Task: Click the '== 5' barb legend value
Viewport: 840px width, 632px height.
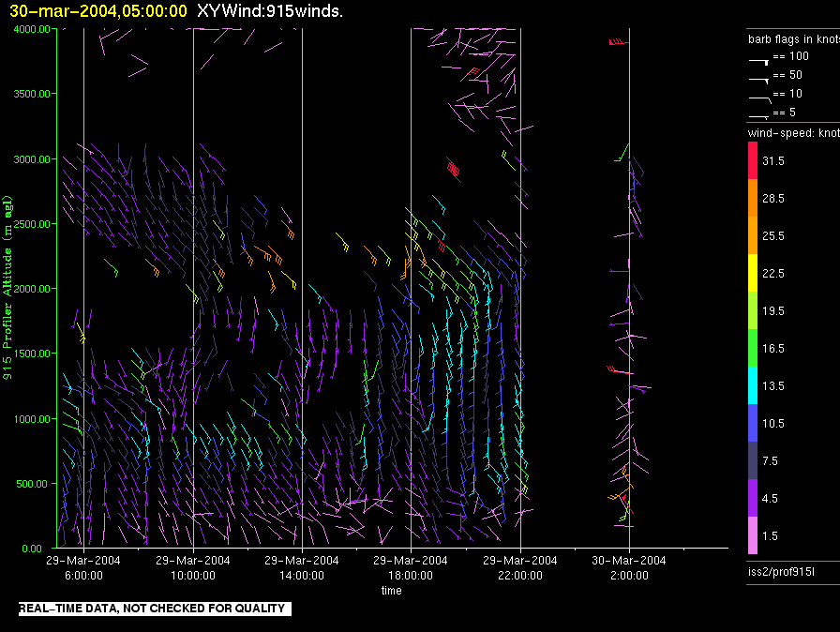Action: point(785,113)
